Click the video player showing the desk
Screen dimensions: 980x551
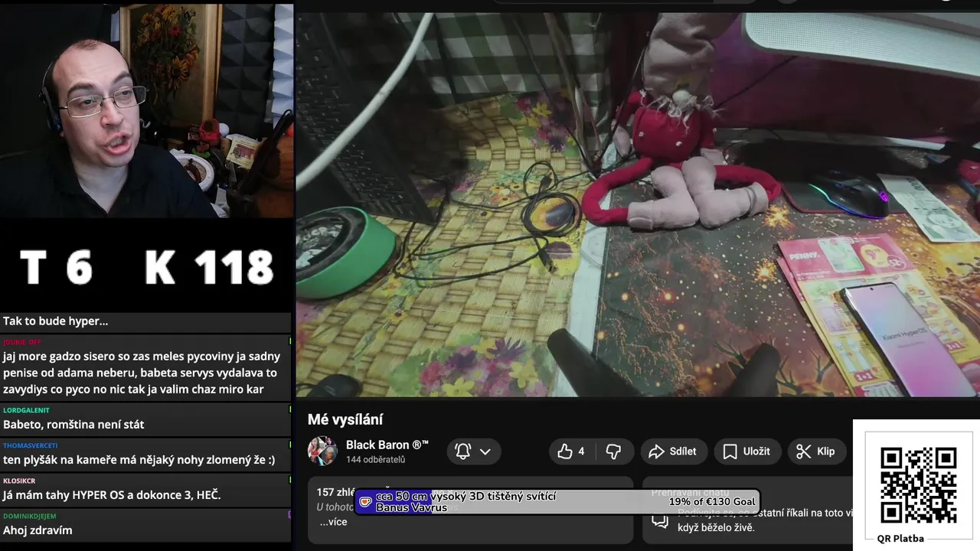638,204
